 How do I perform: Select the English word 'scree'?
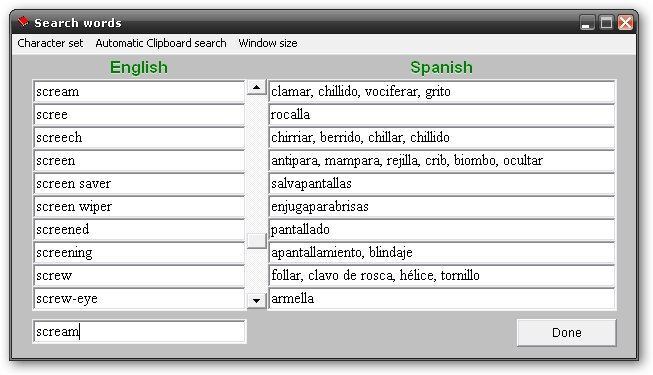(x=139, y=115)
